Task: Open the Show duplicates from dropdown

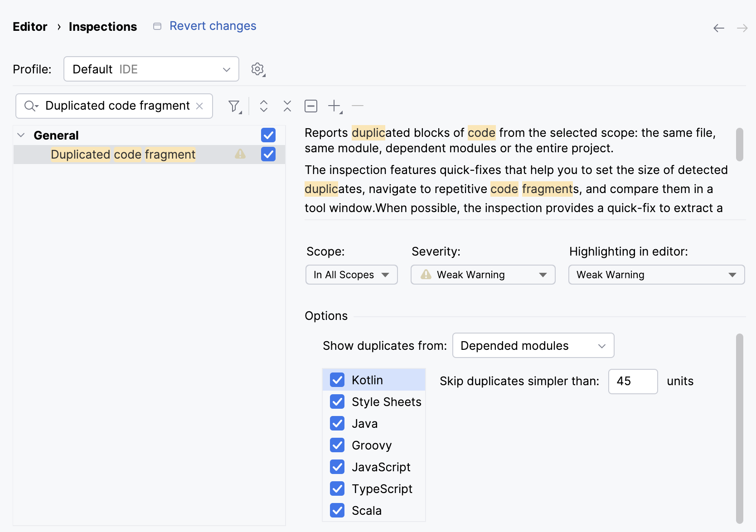Action: [533, 345]
